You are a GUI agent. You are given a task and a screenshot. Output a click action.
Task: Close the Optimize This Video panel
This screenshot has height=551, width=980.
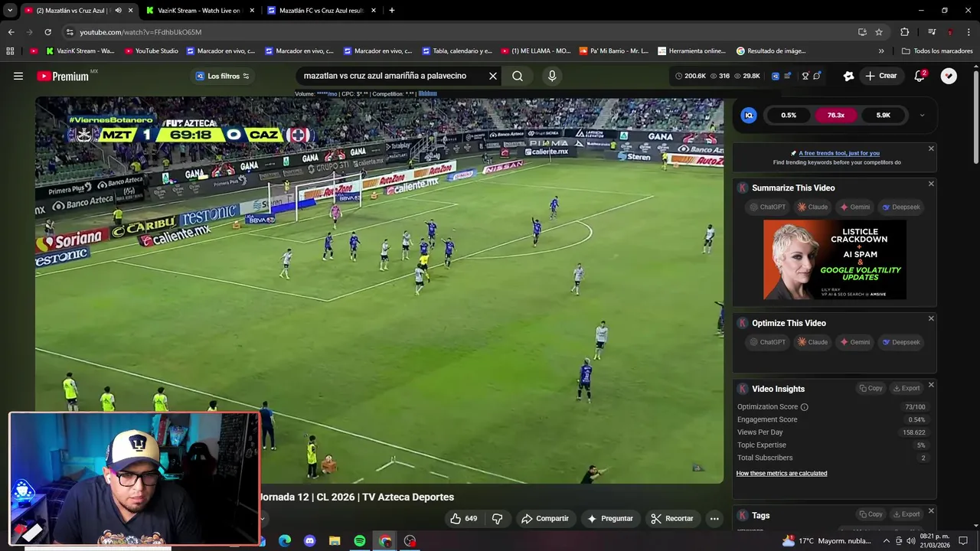[x=931, y=318]
